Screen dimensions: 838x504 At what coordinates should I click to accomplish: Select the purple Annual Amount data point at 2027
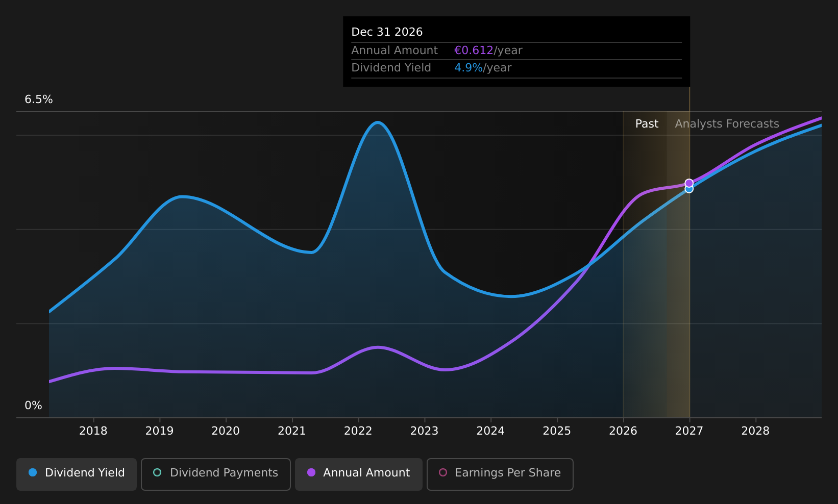[x=689, y=183]
